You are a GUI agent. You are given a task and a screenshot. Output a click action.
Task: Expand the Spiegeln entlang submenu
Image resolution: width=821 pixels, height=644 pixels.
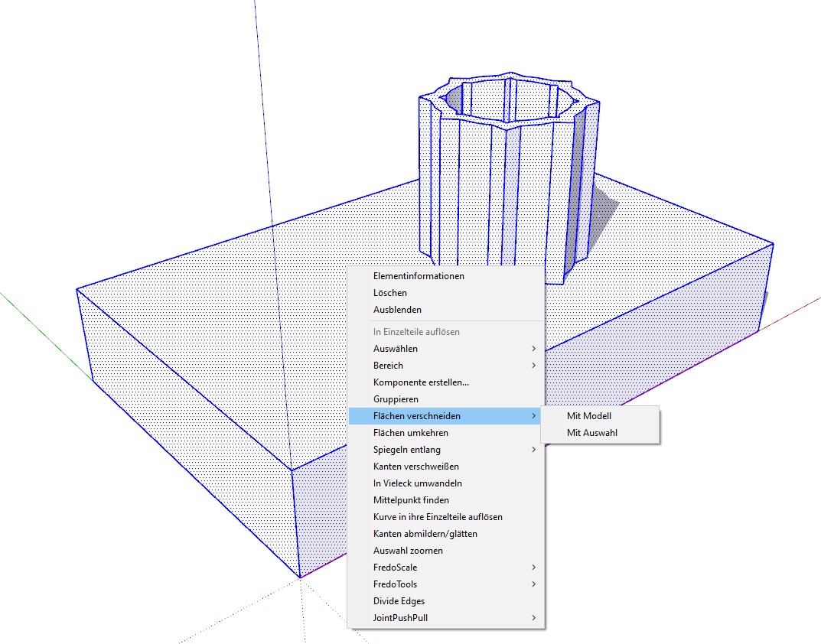click(x=407, y=450)
